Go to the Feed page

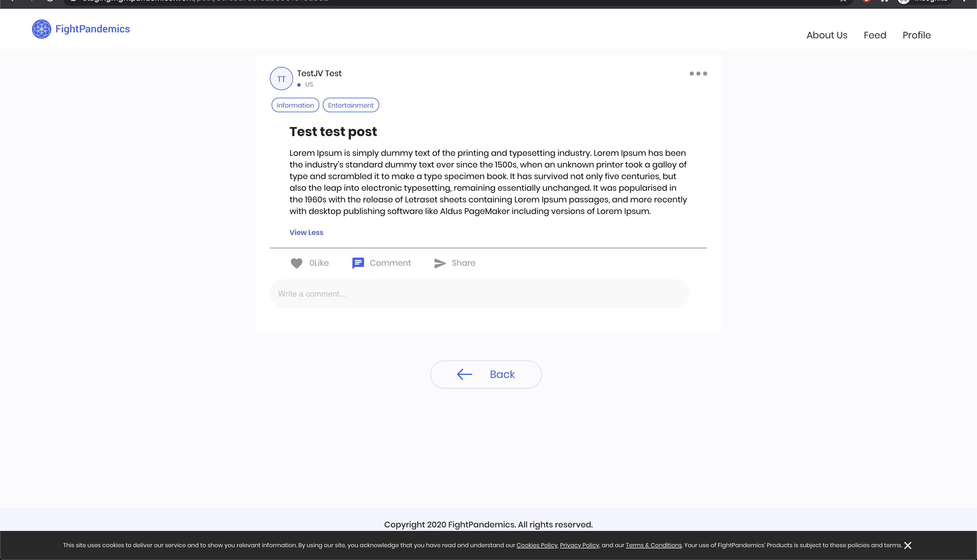click(x=875, y=35)
